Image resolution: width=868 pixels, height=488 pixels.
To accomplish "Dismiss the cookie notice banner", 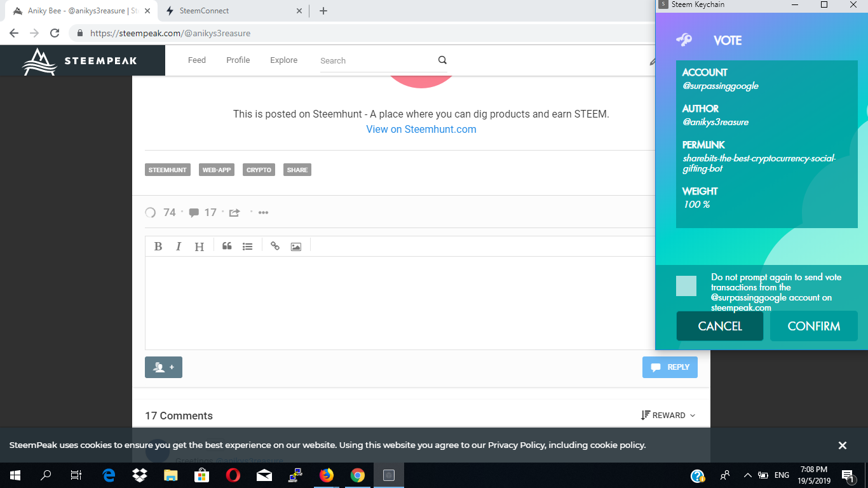I will pos(843,445).
